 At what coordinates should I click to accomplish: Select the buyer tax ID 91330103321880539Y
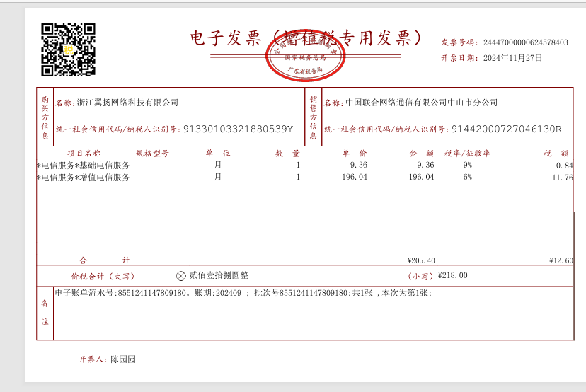click(x=238, y=129)
